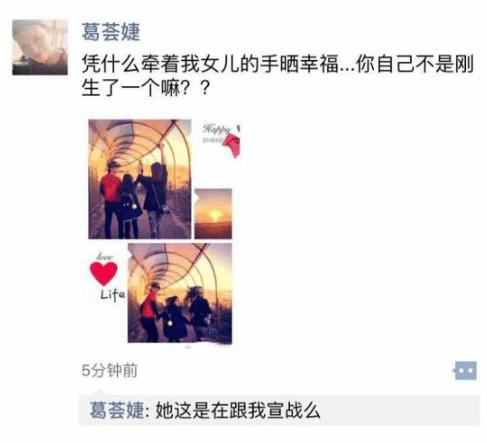
Task: Click the red heart sticker in collage
Action: click(x=103, y=273)
